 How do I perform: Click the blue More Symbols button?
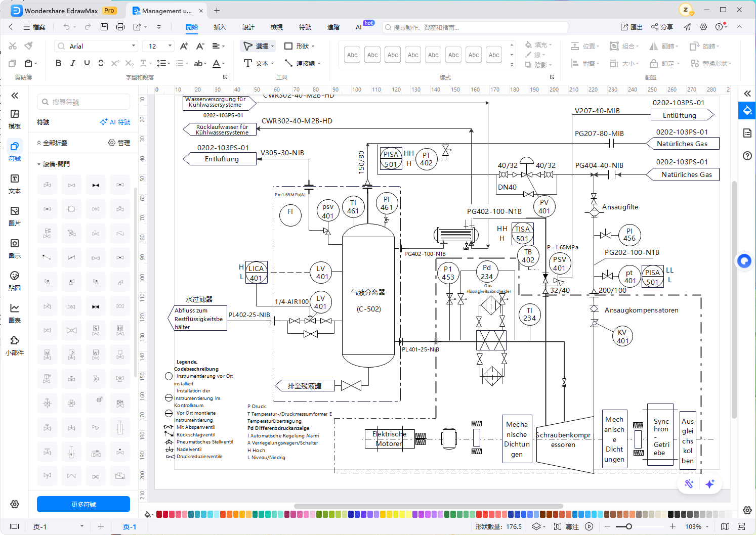pyautogui.click(x=83, y=504)
